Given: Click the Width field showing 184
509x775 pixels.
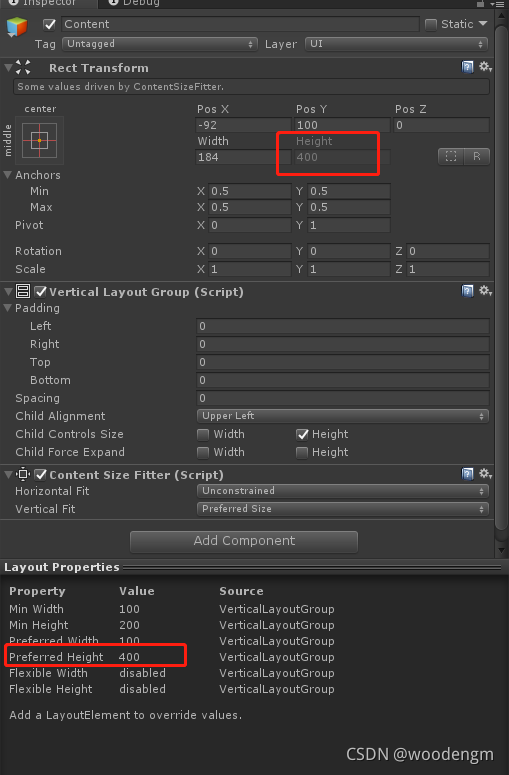Looking at the screenshot, I should pyautogui.click(x=243, y=157).
